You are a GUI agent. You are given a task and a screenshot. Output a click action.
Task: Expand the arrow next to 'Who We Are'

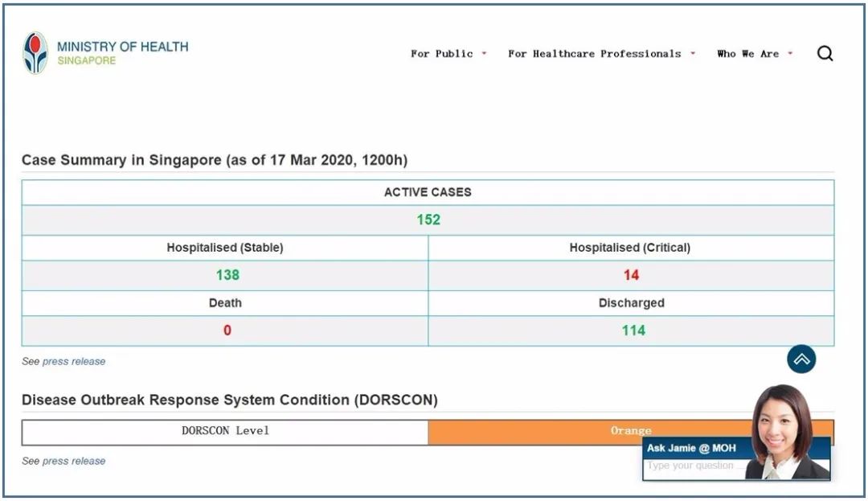[790, 54]
